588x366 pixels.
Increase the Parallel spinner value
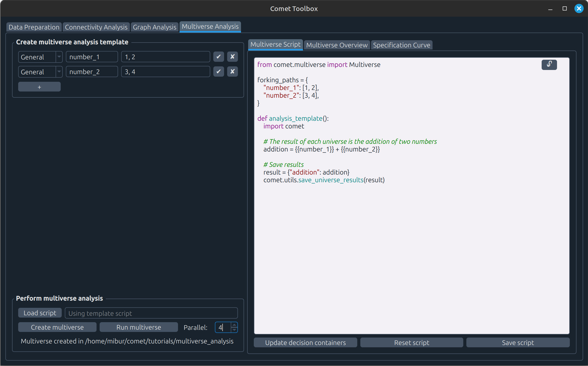[234, 325]
